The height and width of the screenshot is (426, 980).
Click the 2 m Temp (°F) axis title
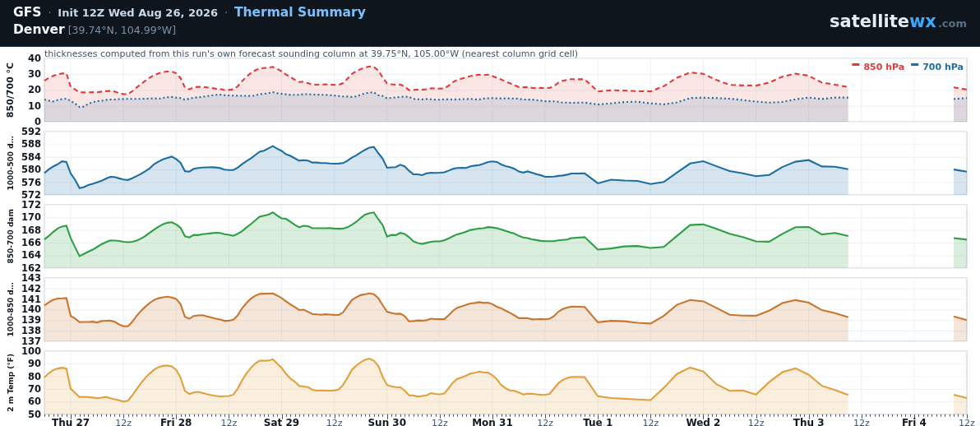[x=10, y=382]
